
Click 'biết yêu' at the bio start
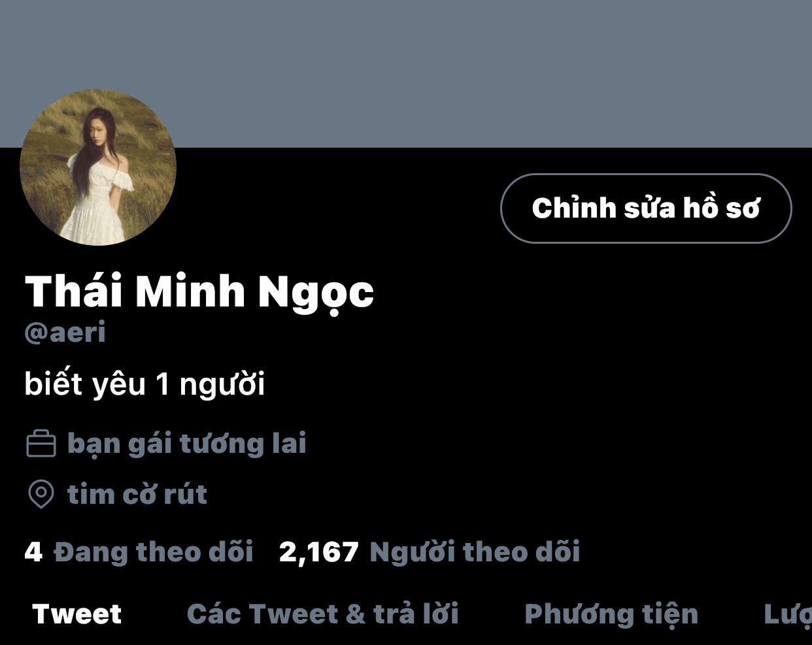click(85, 384)
